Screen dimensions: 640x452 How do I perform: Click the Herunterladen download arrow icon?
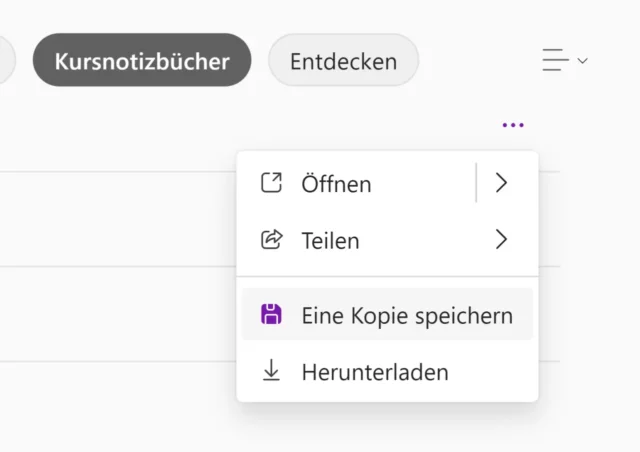point(271,372)
